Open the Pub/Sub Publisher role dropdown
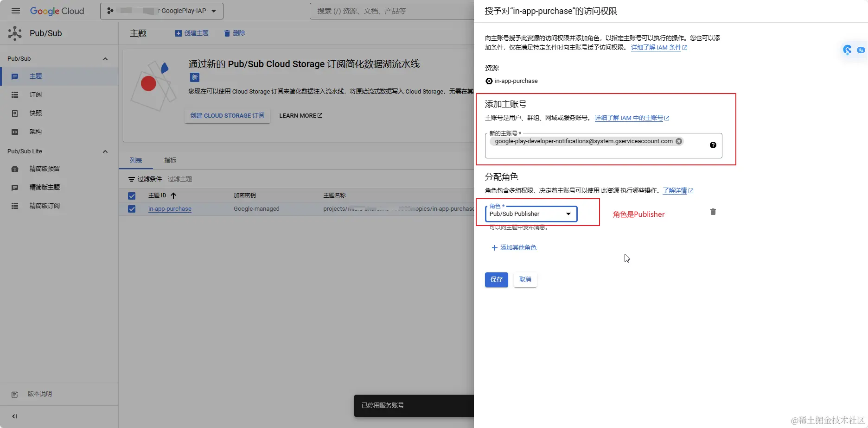 (531, 214)
